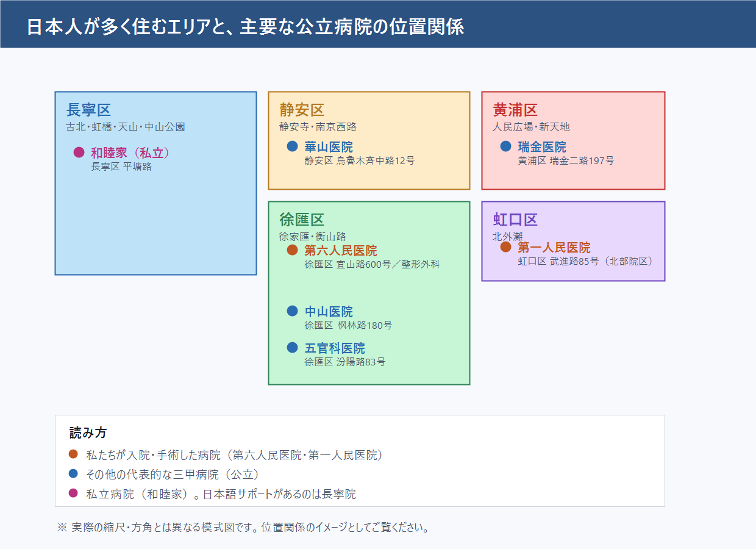Click the legend text その他の代表的な三甲病院（公立）
Screen dimensions: 756x549
173,475
